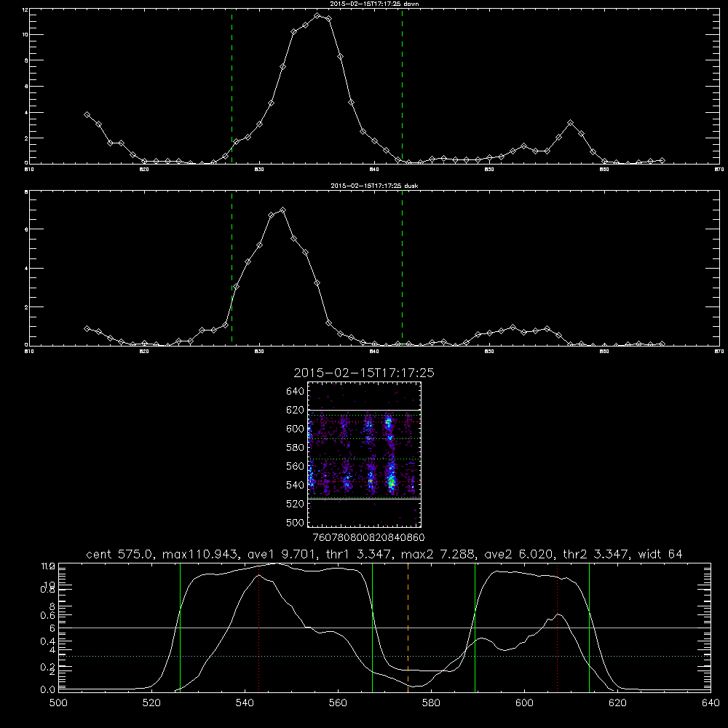
Task: Click the dawn plot title text
Action: coord(374,4)
